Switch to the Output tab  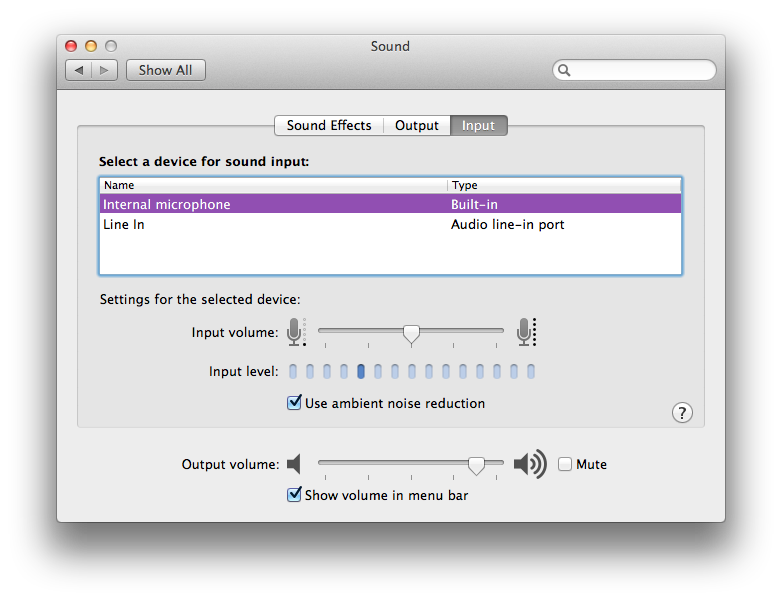(x=416, y=125)
